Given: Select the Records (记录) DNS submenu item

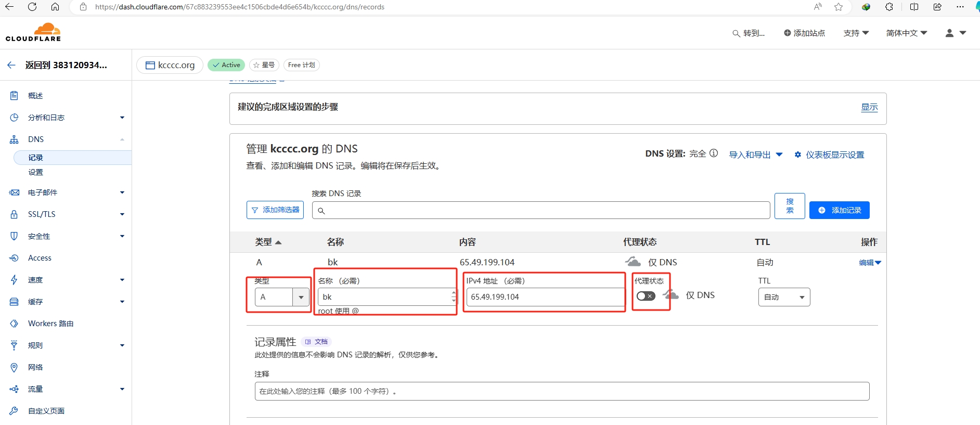Looking at the screenshot, I should click(72, 158).
